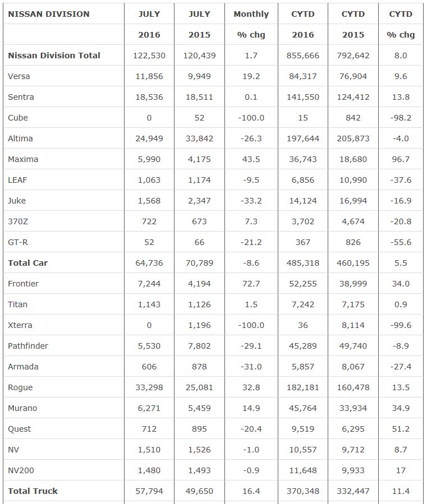Select Murano CYTD change 34.9 cell
The height and width of the screenshot is (504, 427).
point(401,408)
